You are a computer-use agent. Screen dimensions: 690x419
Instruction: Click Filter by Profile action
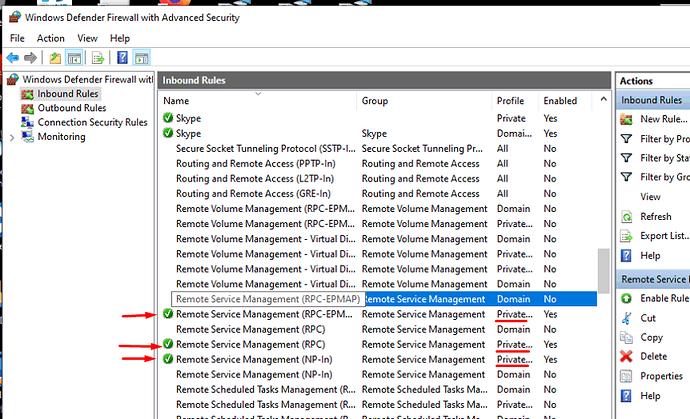[x=665, y=139]
